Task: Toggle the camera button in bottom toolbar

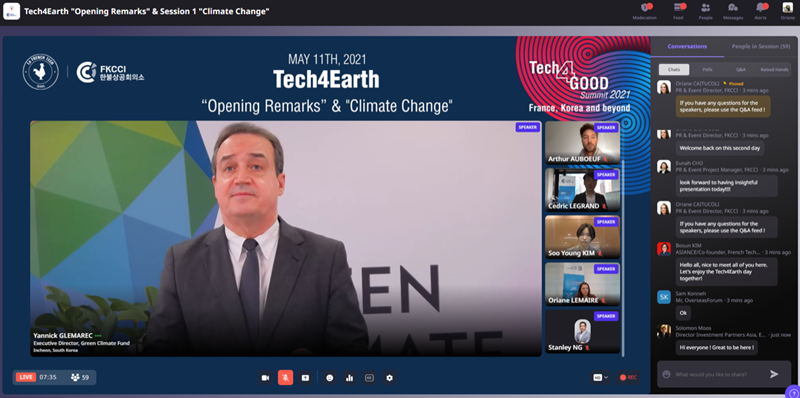Action: click(x=265, y=378)
